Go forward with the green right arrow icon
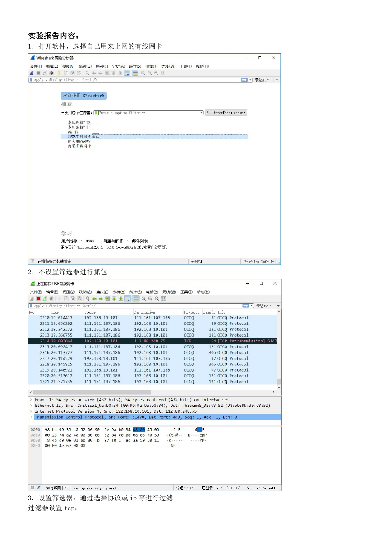Viewport: 392px width, 554px height. pyautogui.click(x=101, y=299)
